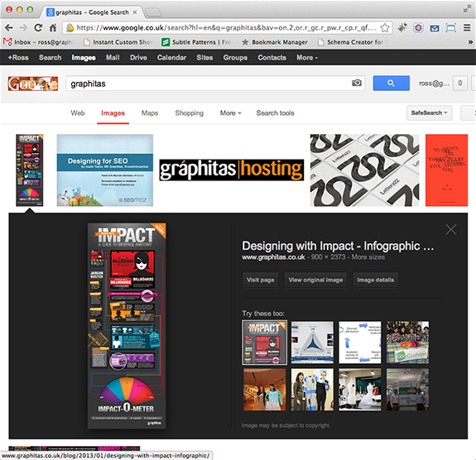Screen dimensions: 476x460
Task: Expand the More dropdown under search box
Action: pyautogui.click(x=230, y=113)
